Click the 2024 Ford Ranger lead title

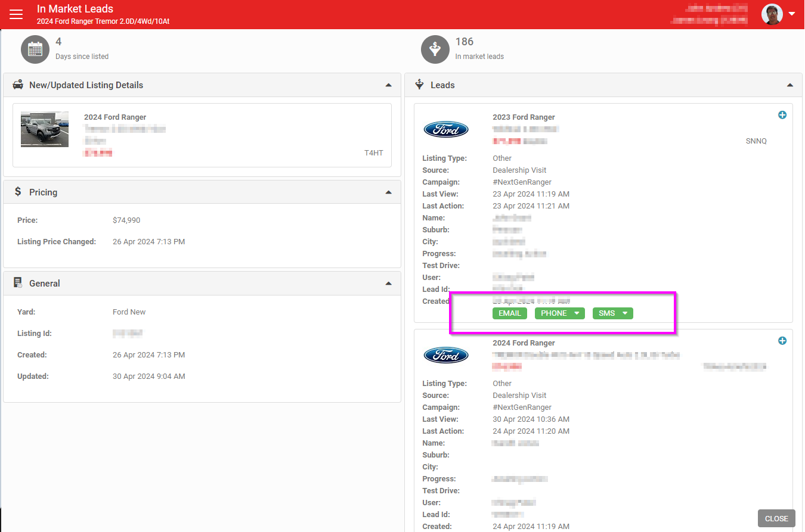(524, 343)
